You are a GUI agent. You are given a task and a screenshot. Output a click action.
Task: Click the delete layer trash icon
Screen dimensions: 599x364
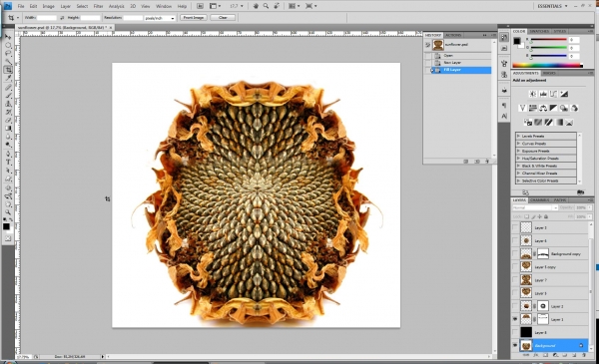coord(584,355)
